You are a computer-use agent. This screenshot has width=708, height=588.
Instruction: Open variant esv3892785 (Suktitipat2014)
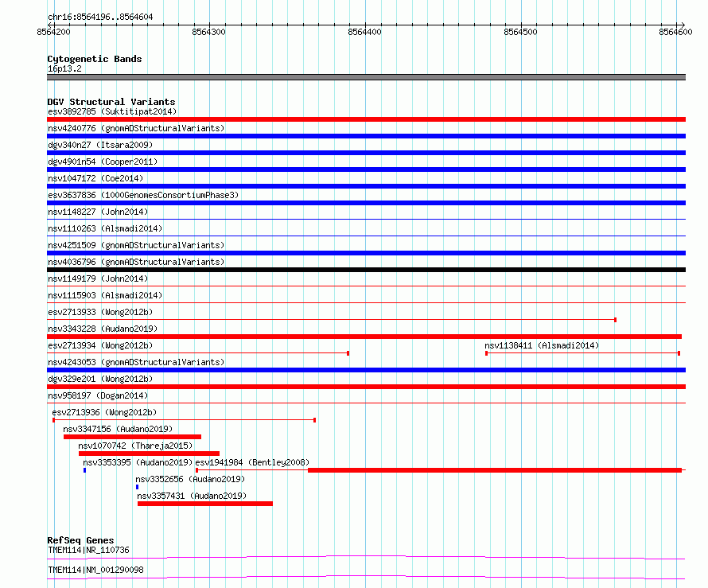point(112,111)
